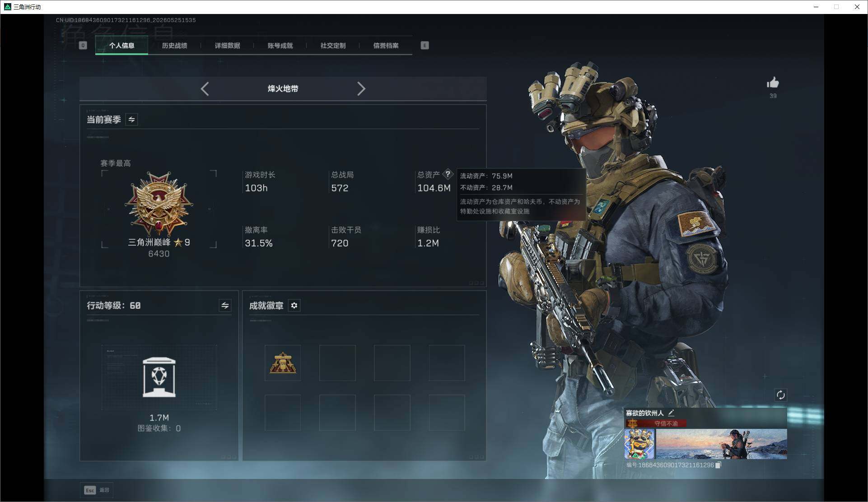Screen dimensions: 868x502
Task: Click the 击败干员 720 value
Action: (x=340, y=243)
